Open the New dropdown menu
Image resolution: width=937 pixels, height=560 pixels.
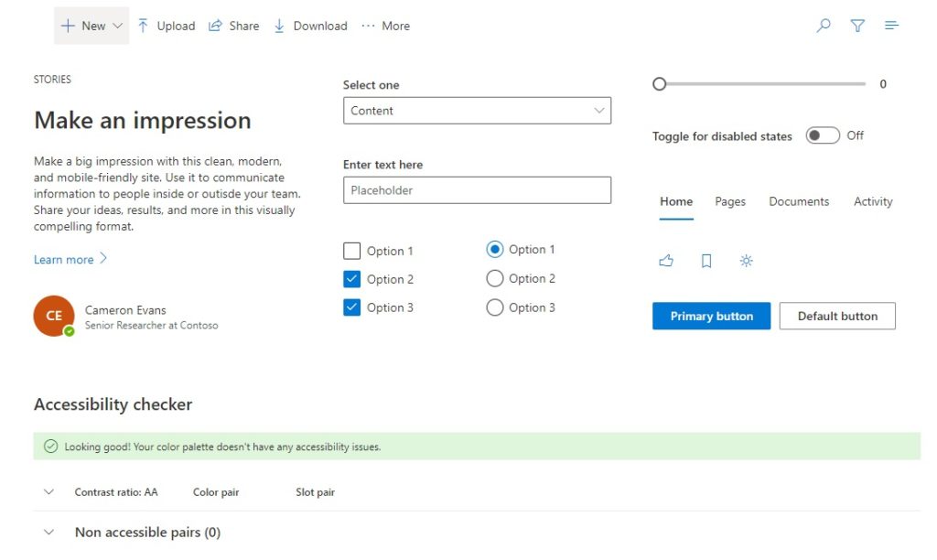pyautogui.click(x=92, y=26)
